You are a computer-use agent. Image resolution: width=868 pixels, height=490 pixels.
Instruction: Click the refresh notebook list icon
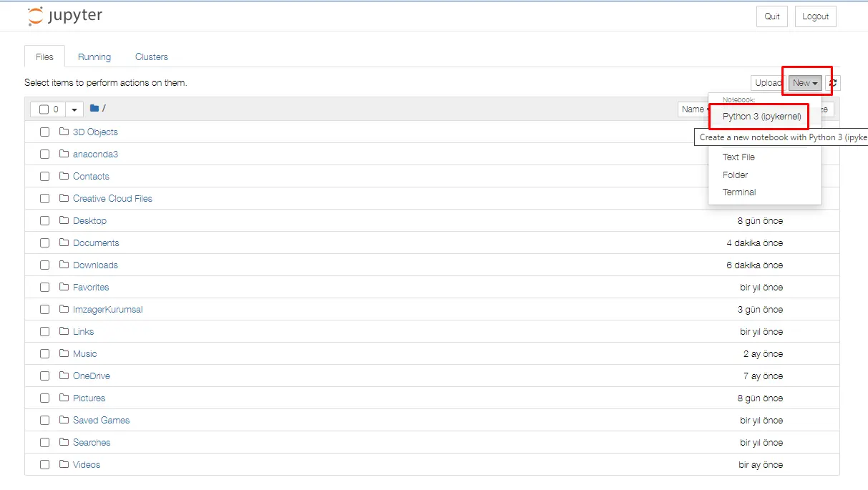[x=833, y=83]
